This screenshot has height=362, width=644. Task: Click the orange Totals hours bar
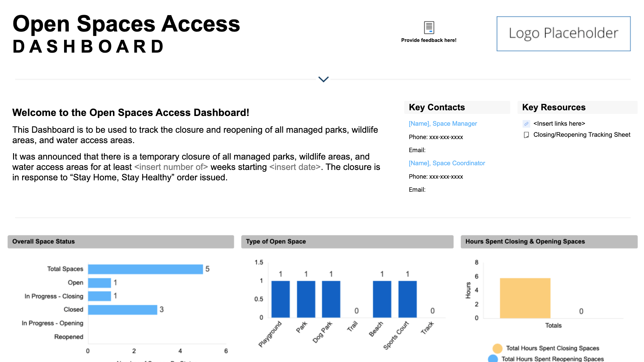(525, 298)
